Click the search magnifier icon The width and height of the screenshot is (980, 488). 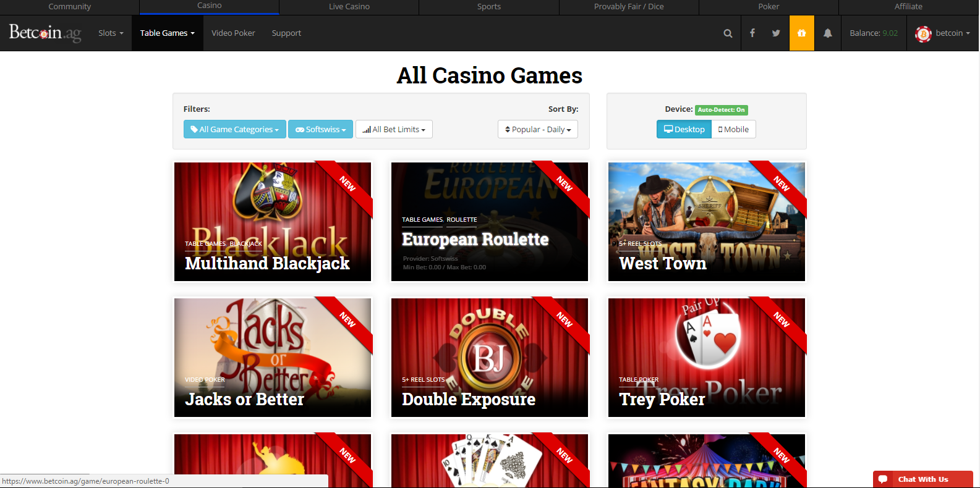pyautogui.click(x=728, y=33)
